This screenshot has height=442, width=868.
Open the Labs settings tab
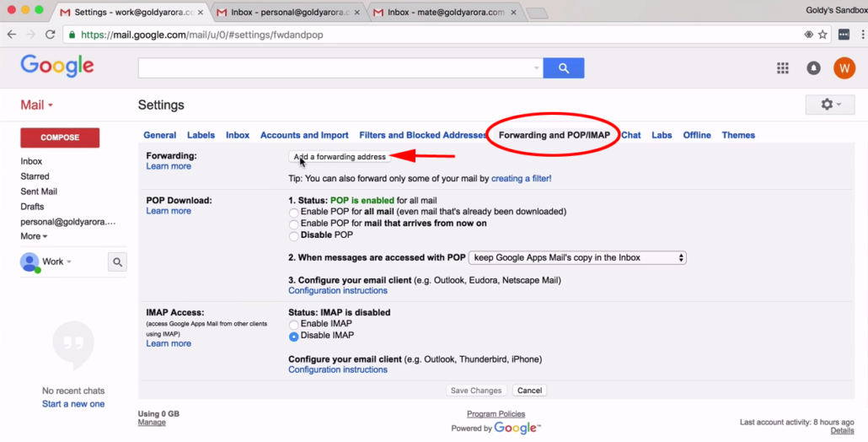pyautogui.click(x=662, y=135)
